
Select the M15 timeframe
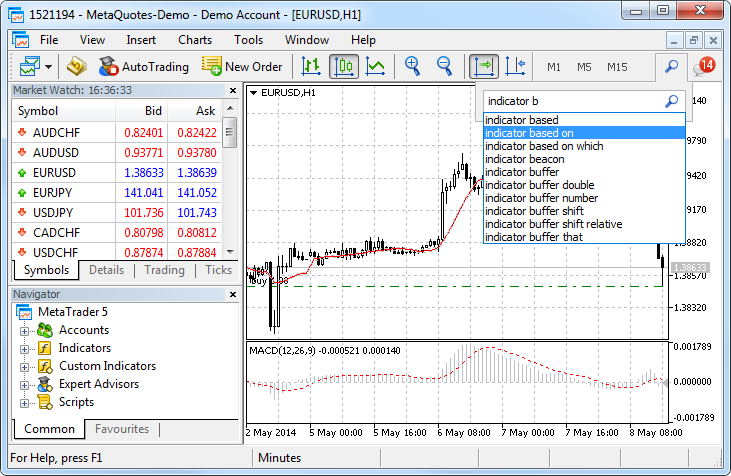pos(617,67)
